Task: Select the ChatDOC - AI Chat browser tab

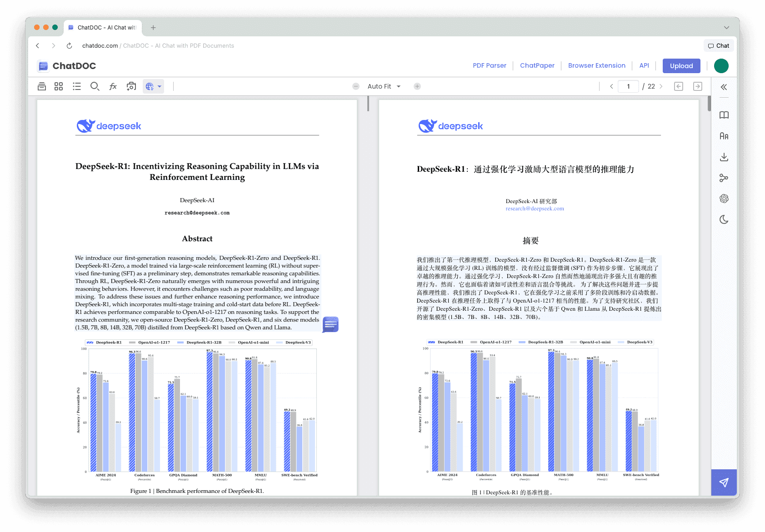Action: pyautogui.click(x=103, y=28)
